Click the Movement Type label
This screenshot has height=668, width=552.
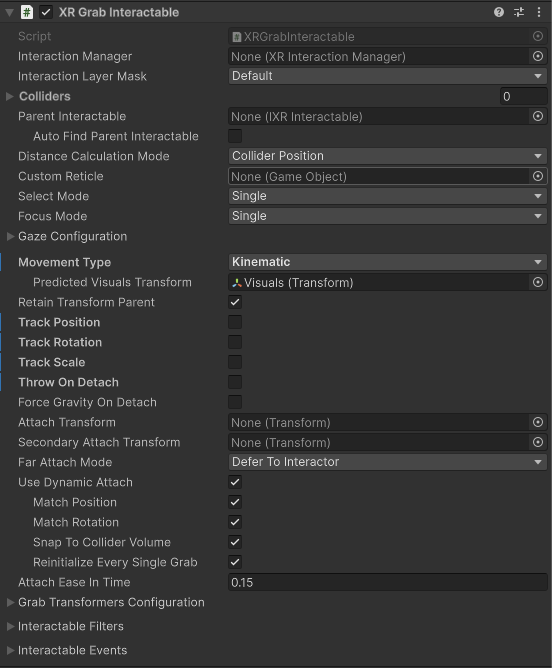point(64,262)
